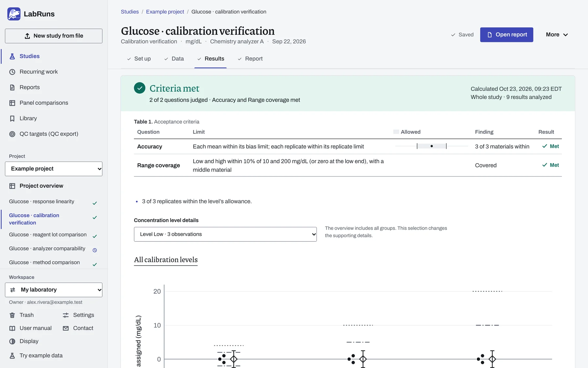Click Try example data flask icon
This screenshot has width=588, height=368.
[12, 356]
